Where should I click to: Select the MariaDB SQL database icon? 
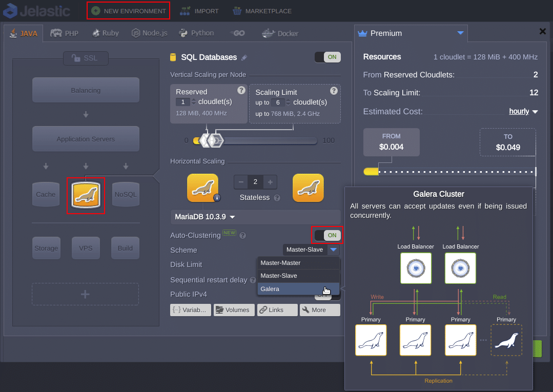tap(86, 195)
